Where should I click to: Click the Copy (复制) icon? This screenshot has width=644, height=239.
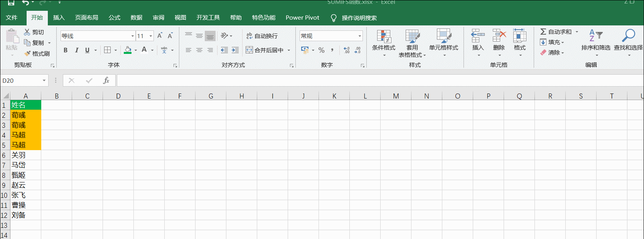(x=27, y=43)
